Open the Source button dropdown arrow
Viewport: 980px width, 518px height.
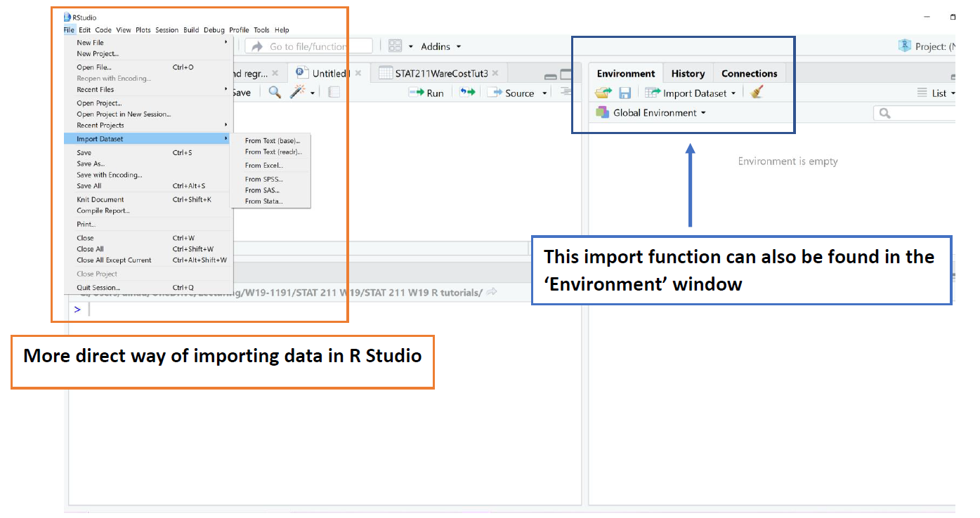[x=544, y=93]
